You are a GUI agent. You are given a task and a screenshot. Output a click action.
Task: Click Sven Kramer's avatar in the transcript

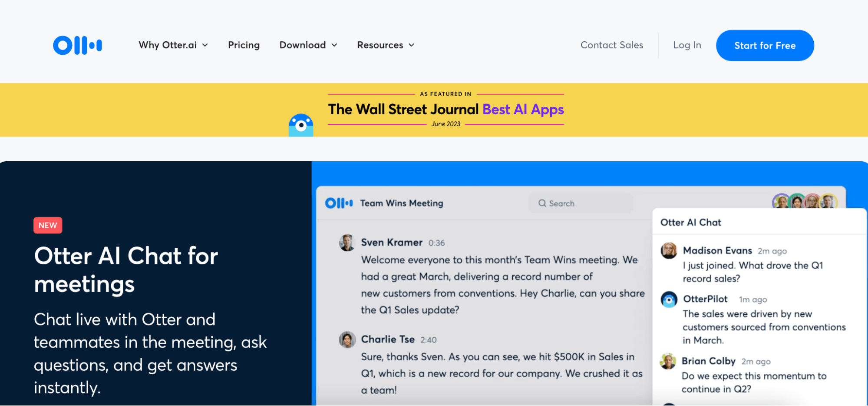point(347,243)
